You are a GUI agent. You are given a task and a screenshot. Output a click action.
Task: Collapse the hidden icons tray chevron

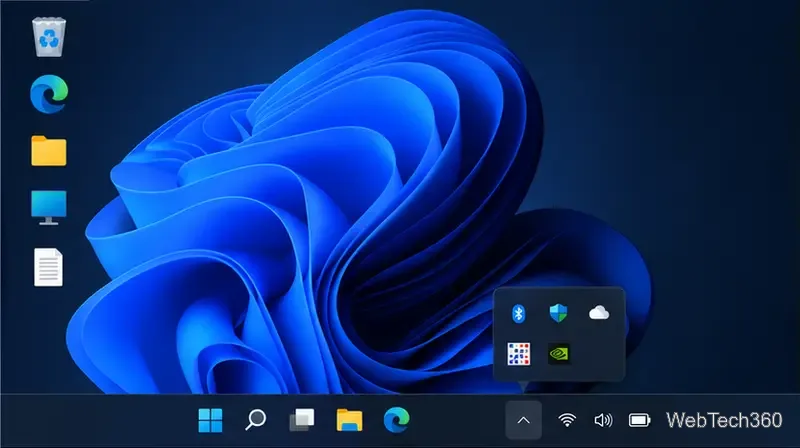click(523, 420)
